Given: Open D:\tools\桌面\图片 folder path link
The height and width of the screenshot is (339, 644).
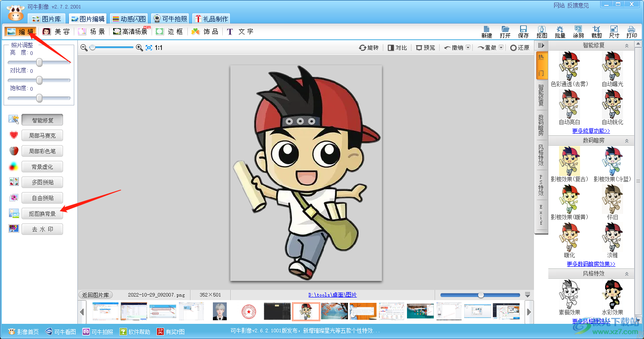Looking at the screenshot, I should point(333,295).
